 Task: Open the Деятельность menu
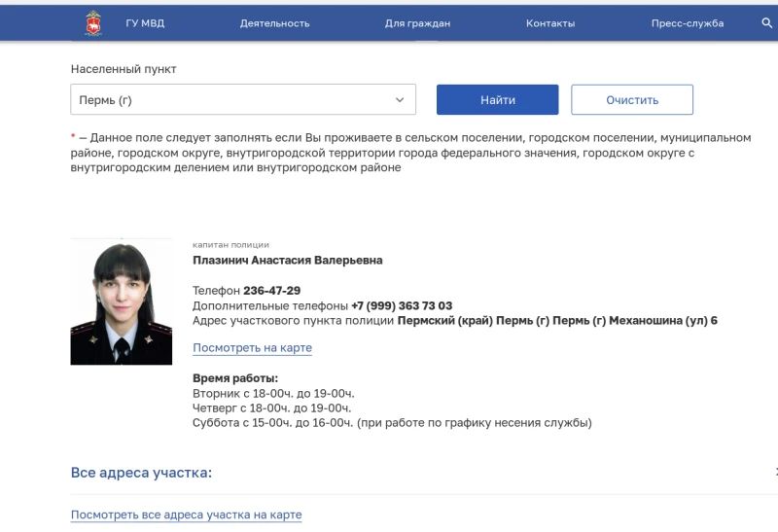(274, 23)
